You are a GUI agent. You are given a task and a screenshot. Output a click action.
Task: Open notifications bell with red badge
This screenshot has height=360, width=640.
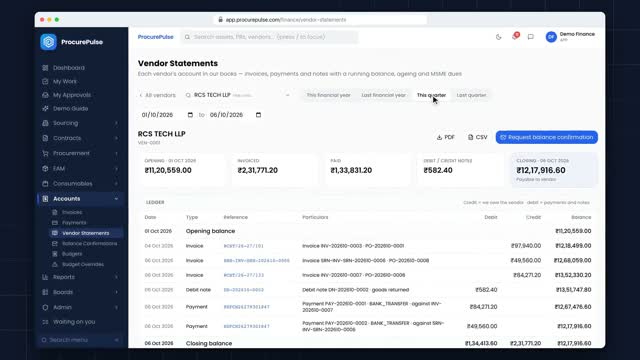point(515,37)
